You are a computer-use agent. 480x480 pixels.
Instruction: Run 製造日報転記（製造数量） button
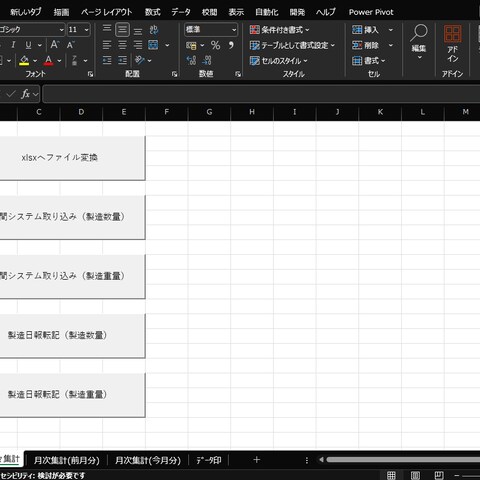click(72, 335)
